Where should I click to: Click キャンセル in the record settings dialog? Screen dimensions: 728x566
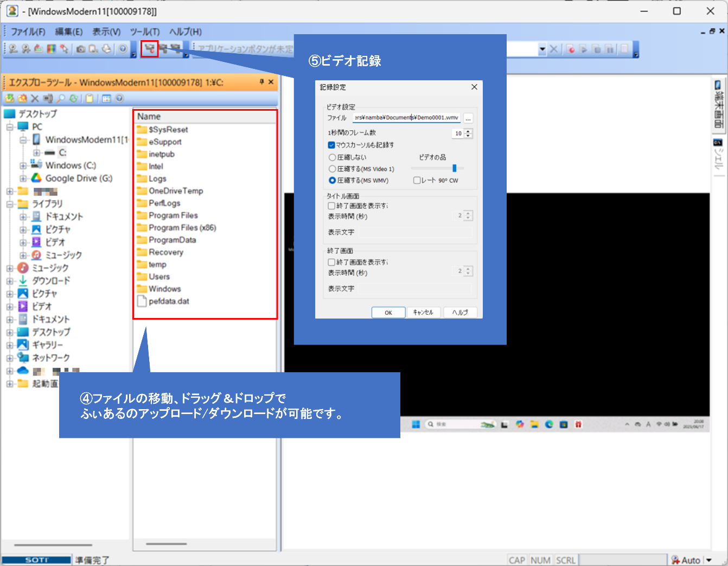click(423, 313)
